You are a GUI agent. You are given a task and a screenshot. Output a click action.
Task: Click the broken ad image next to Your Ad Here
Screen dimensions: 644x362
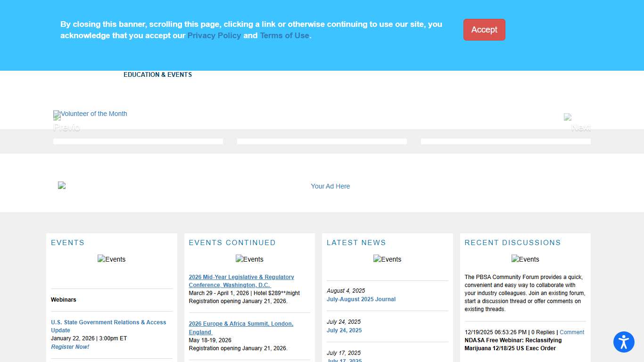click(x=61, y=185)
